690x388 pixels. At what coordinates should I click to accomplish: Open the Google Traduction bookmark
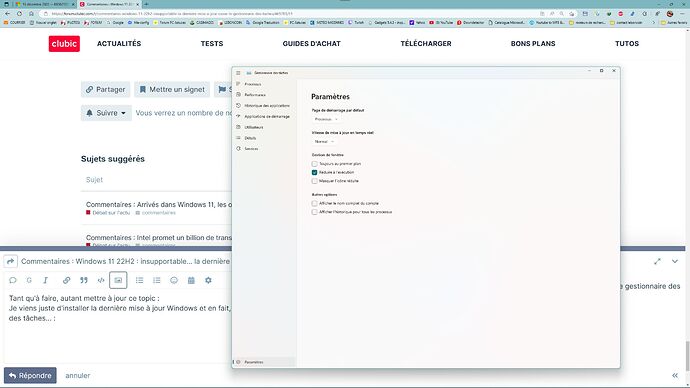(x=263, y=22)
